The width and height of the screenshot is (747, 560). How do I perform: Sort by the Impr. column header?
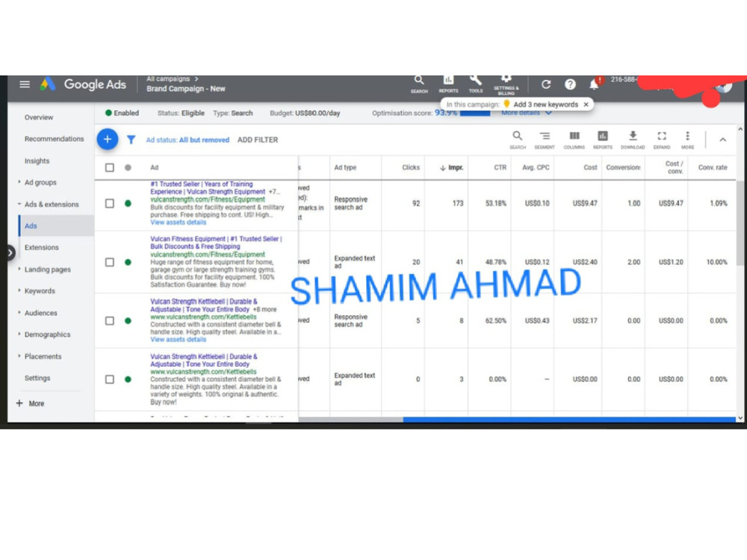coord(452,167)
